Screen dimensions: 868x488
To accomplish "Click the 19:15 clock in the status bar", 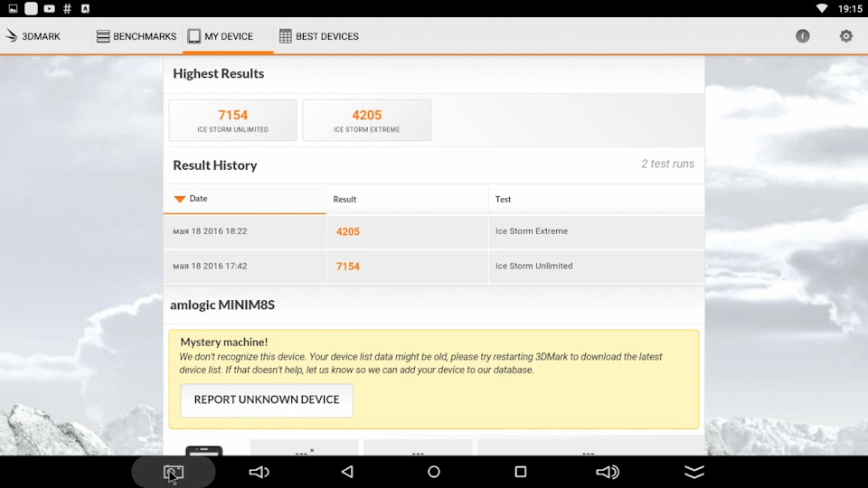I will 850,9.
